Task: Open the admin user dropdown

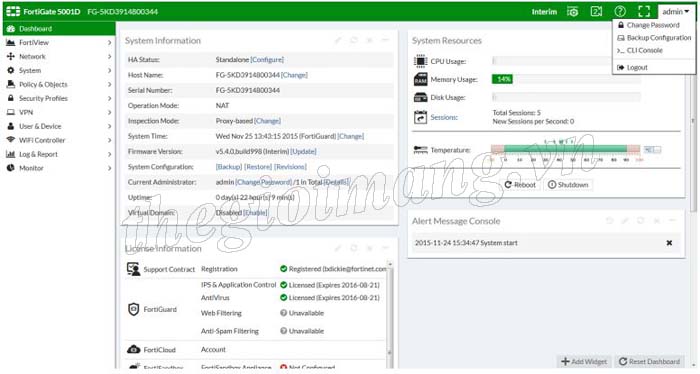Action: point(675,12)
